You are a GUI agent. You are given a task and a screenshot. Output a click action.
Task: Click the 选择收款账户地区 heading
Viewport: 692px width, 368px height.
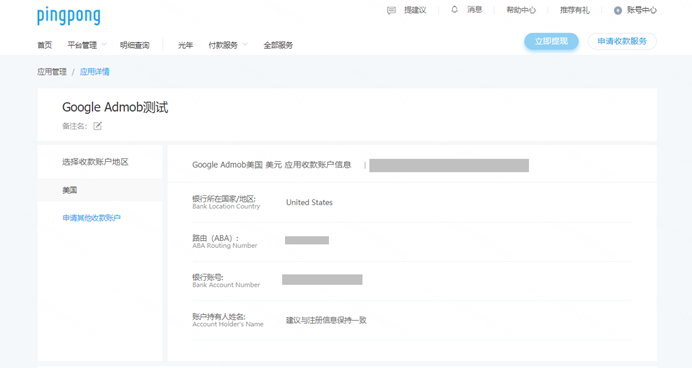coord(95,162)
